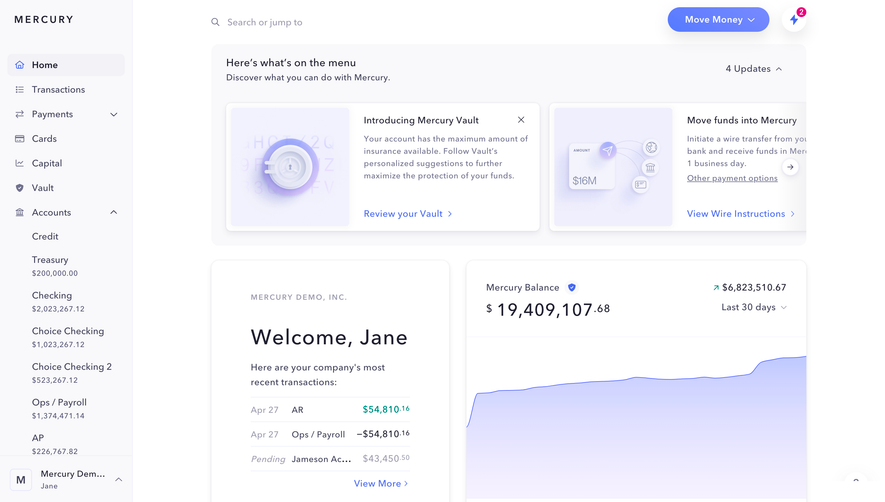The width and height of the screenshot is (885, 502).
Task: Click View More transactions link
Action: (381, 483)
